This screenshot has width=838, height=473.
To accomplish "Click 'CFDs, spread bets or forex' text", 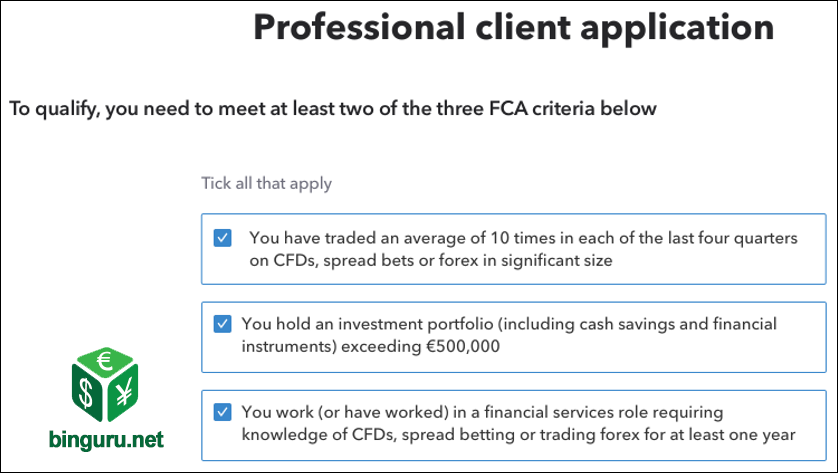I will pyautogui.click(x=376, y=260).
